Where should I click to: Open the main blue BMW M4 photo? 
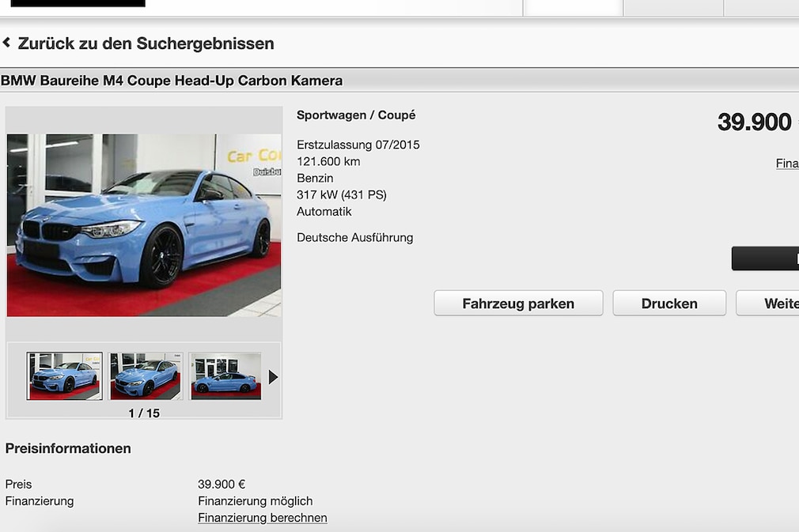[144, 225]
